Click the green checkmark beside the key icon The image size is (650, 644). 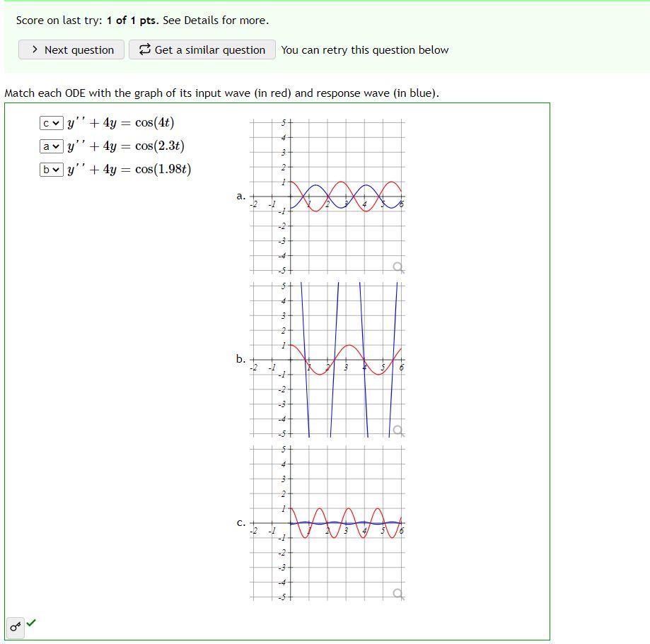click(x=30, y=624)
